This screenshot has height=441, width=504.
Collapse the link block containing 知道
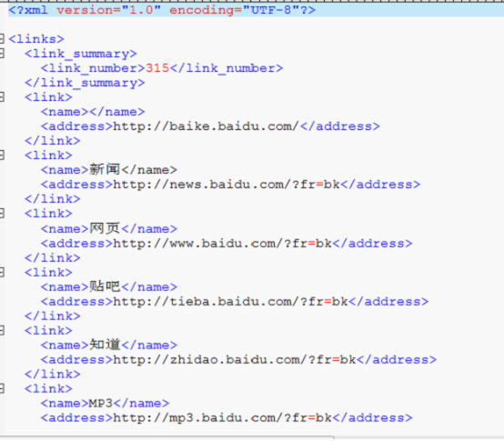tap(2, 330)
